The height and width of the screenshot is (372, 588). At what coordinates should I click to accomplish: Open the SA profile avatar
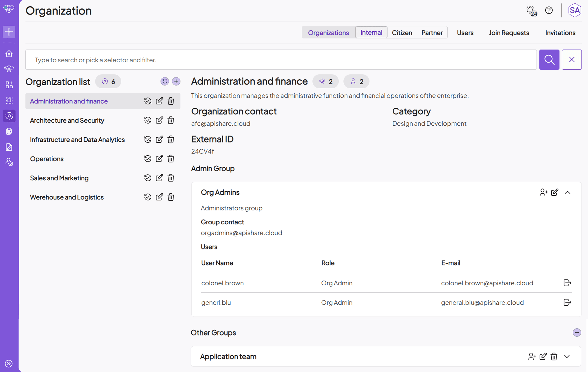[x=574, y=10]
